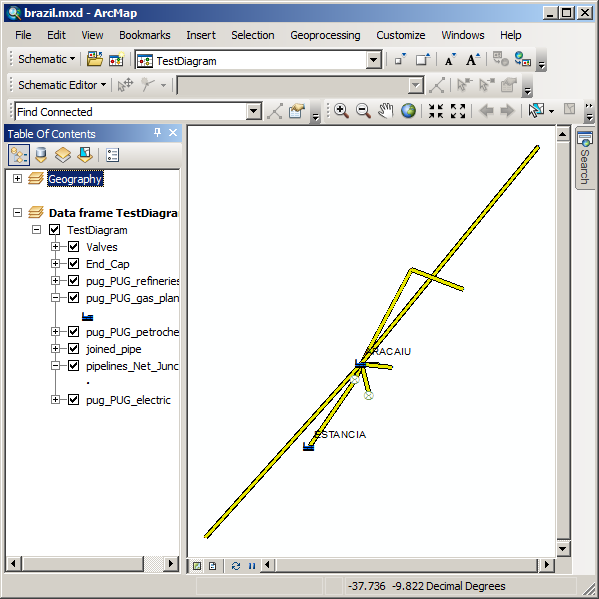The image size is (599, 599).
Task: Uncheck the Valves layer checkbox
Action: click(x=73, y=247)
